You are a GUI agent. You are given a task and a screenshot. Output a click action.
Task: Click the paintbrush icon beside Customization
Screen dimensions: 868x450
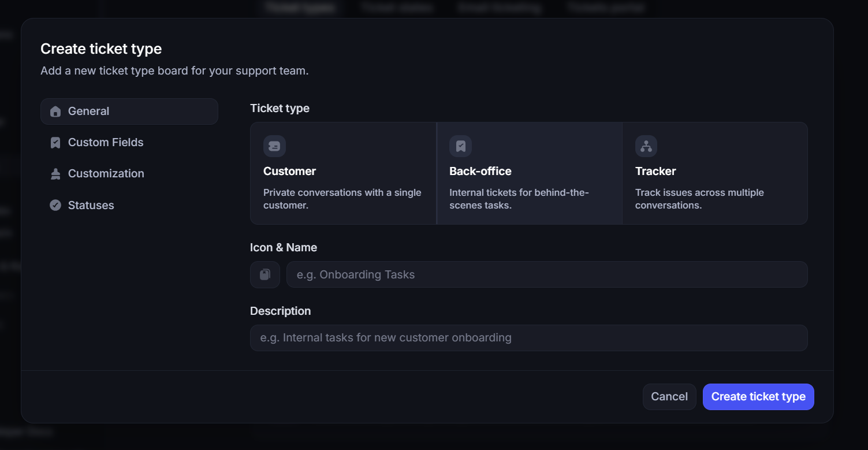(x=55, y=173)
